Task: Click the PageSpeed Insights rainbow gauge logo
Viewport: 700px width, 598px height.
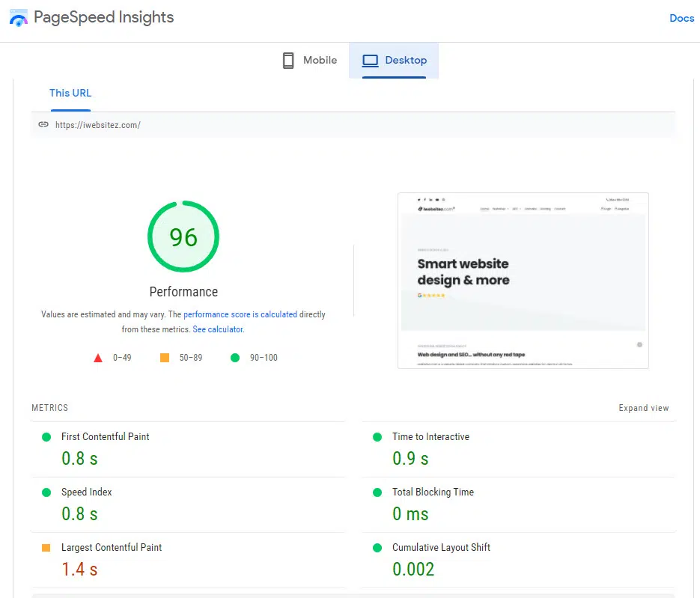Action: click(x=18, y=17)
